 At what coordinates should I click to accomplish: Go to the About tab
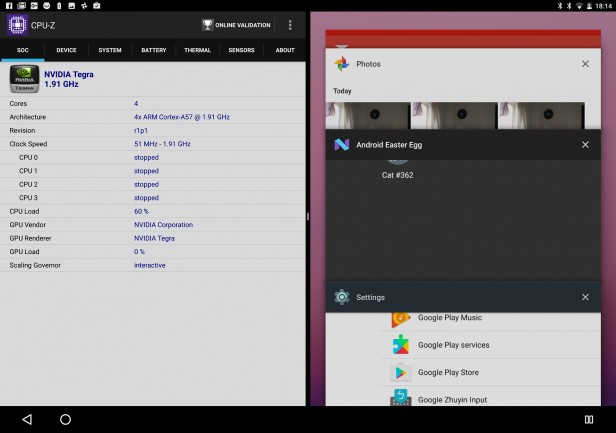pyautogui.click(x=285, y=50)
